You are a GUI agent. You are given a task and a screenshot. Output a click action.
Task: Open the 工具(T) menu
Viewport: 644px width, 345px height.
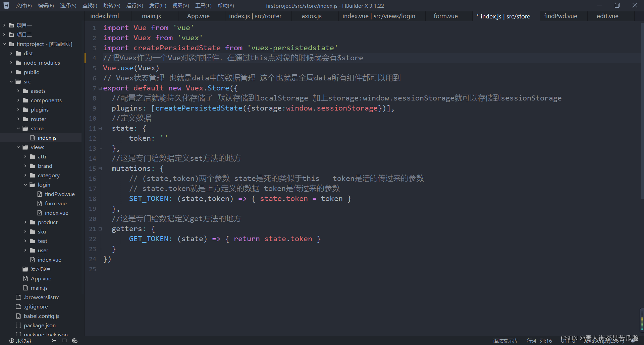203,6
